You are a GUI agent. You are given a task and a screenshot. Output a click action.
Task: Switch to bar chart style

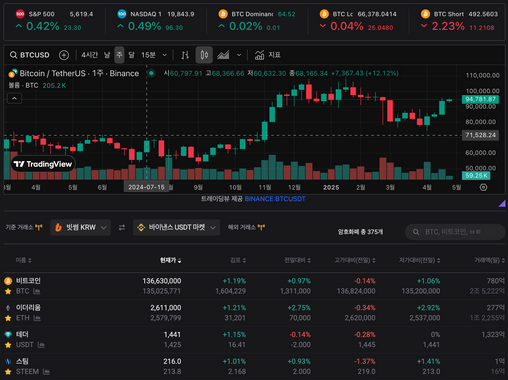[x=185, y=55]
